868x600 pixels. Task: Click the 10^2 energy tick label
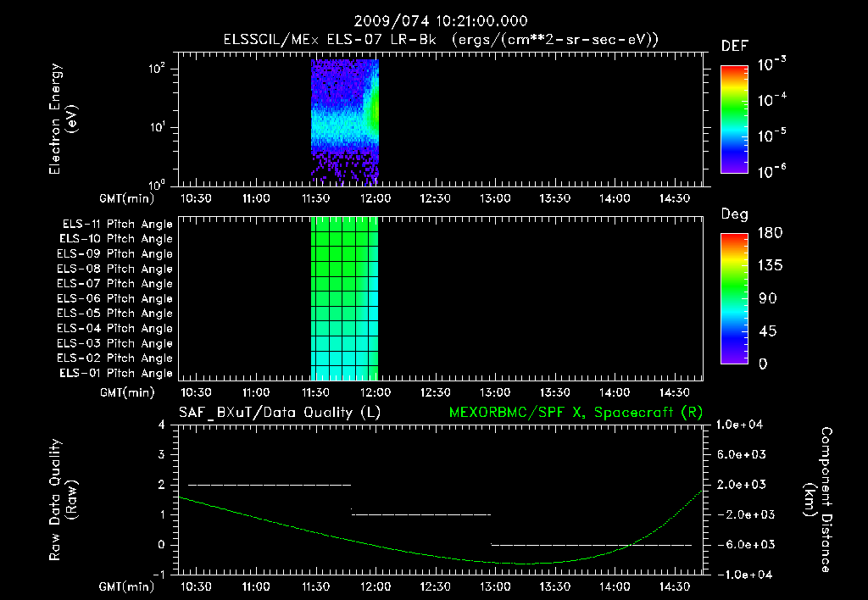pos(157,69)
